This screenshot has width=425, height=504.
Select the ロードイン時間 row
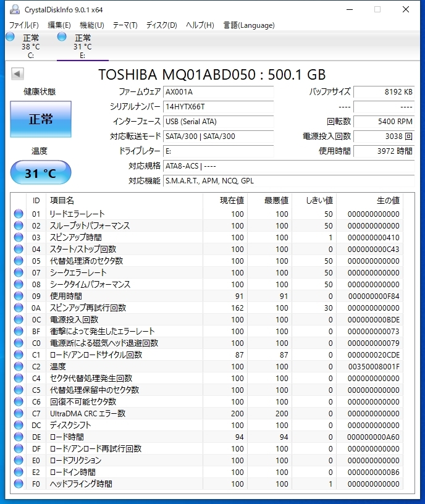[208, 472]
